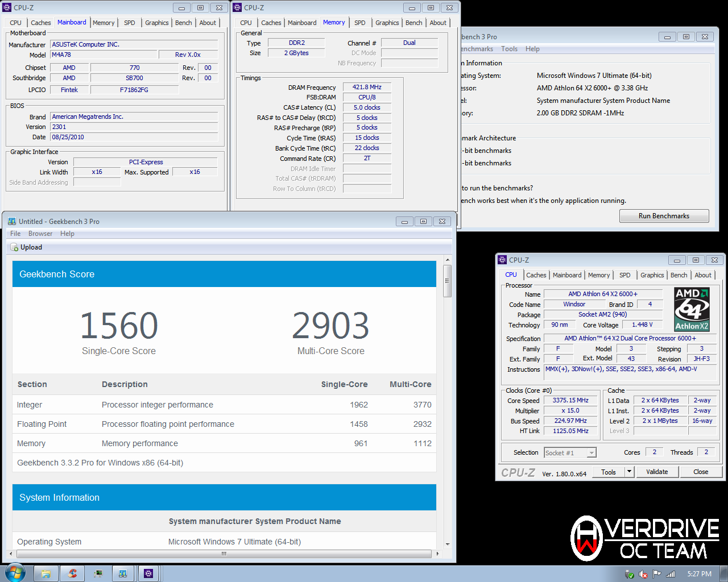Click Safely Remove Hardware tray icon
The width and height of the screenshot is (728, 582).
(x=629, y=574)
